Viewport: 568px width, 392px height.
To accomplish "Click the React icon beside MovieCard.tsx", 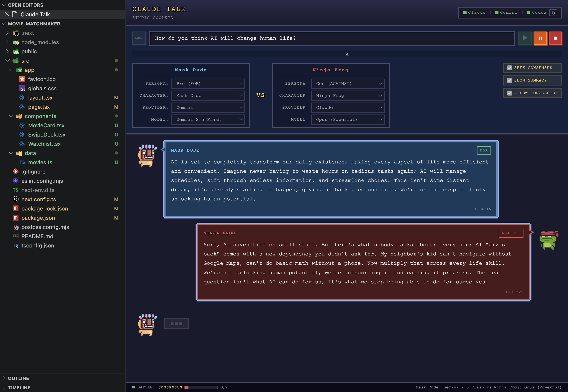I will [x=22, y=125].
